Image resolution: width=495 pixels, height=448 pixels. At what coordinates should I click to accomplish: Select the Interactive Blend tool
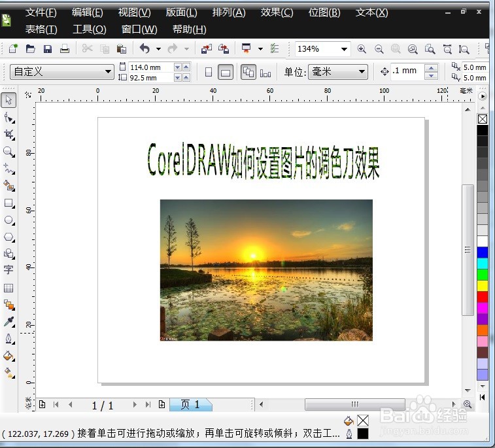click(x=9, y=305)
